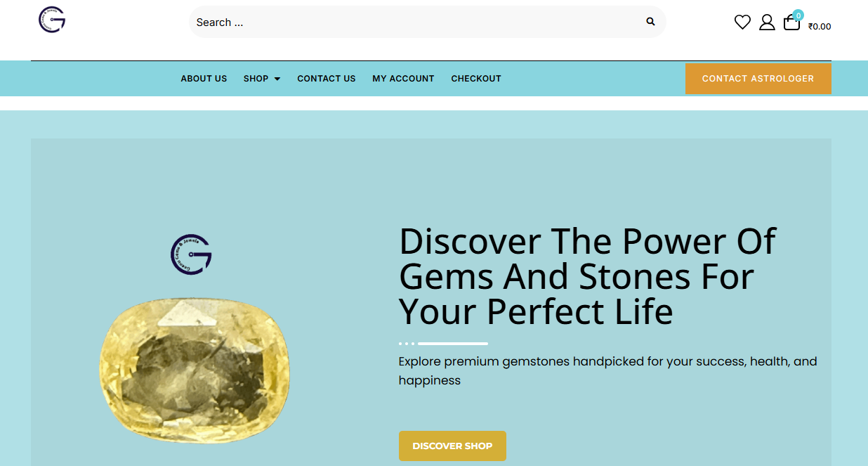Viewport: 868px width, 466px height.
Task: Expand the Shop menu dropdown arrow
Action: point(277,79)
